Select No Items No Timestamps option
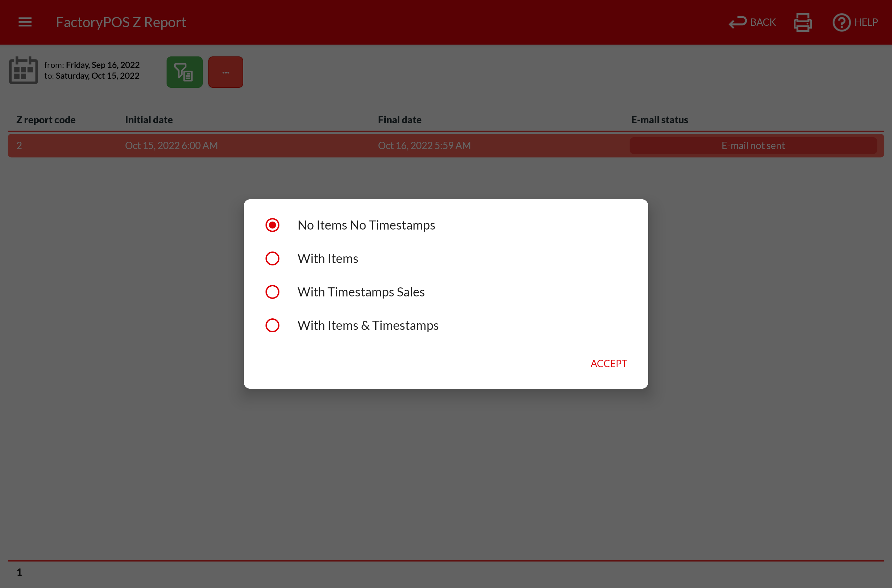The width and height of the screenshot is (892, 588). [272, 225]
